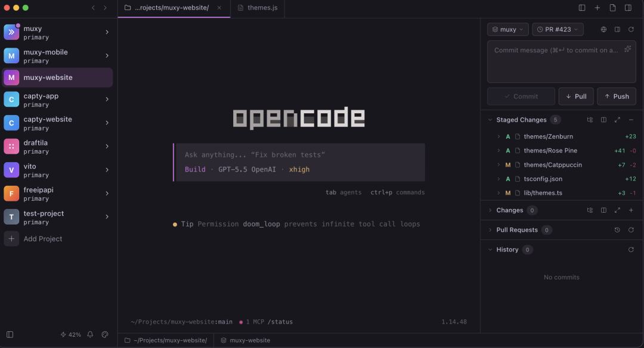Click the muxy-mobile project avatar
Image resolution: width=644 pixels, height=348 pixels.
coord(11,56)
